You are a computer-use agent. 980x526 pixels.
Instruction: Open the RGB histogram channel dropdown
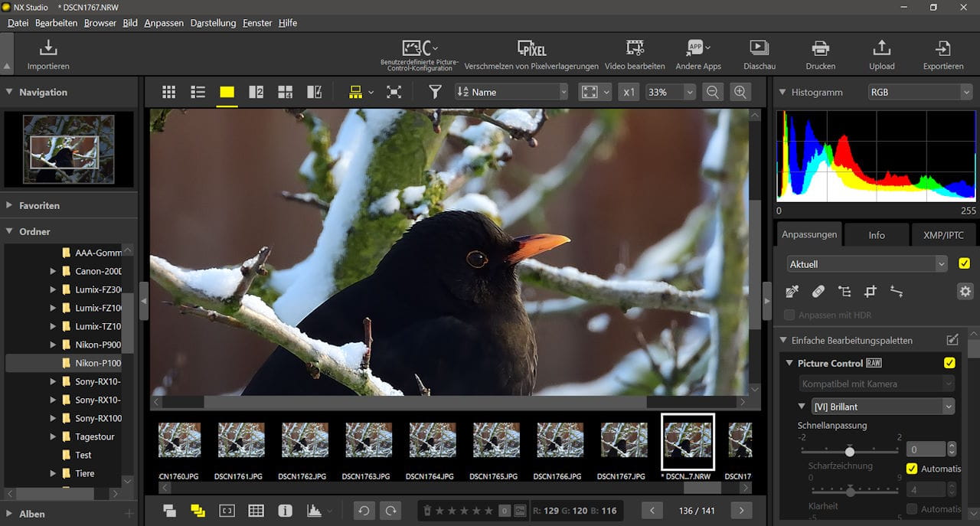[919, 92]
